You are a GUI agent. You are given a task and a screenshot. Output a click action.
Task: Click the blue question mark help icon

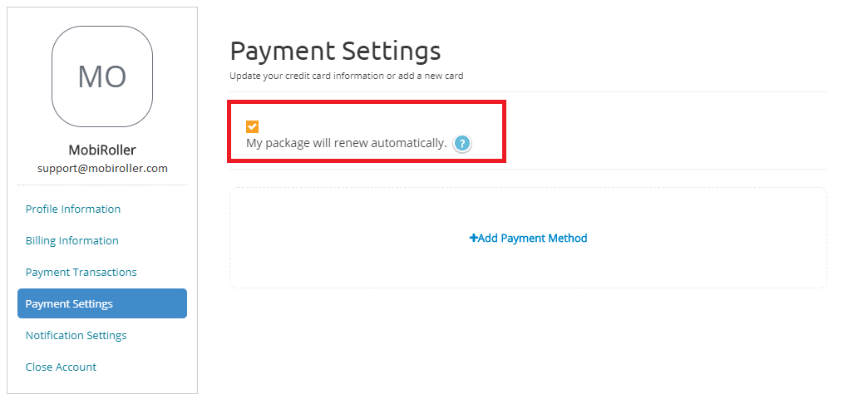[x=461, y=144]
